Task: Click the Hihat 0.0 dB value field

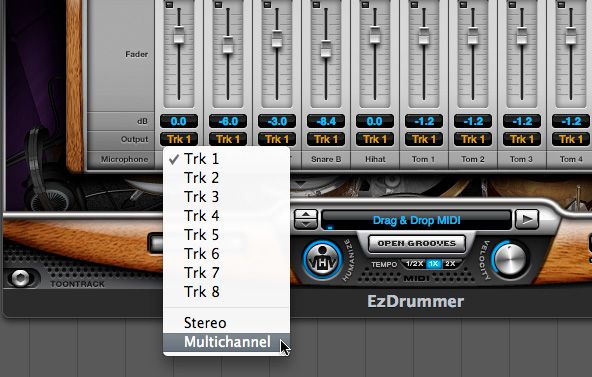Action: click(x=375, y=122)
